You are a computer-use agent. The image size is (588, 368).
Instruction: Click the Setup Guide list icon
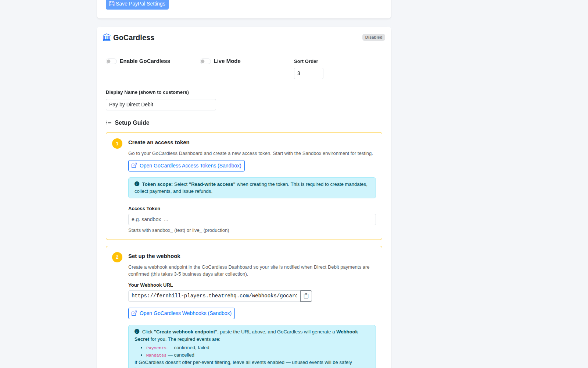pyautogui.click(x=109, y=123)
